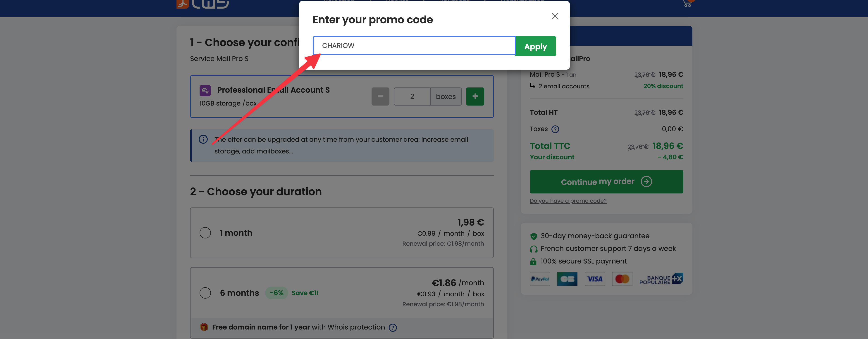Click the PayPal payment icon
The image size is (868, 339).
(539, 279)
